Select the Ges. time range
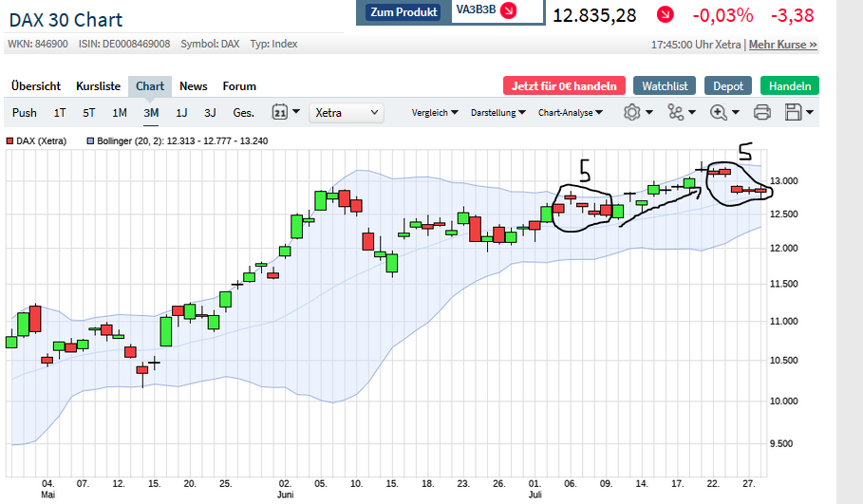Viewport: 863px width, 504px height. coord(243,113)
